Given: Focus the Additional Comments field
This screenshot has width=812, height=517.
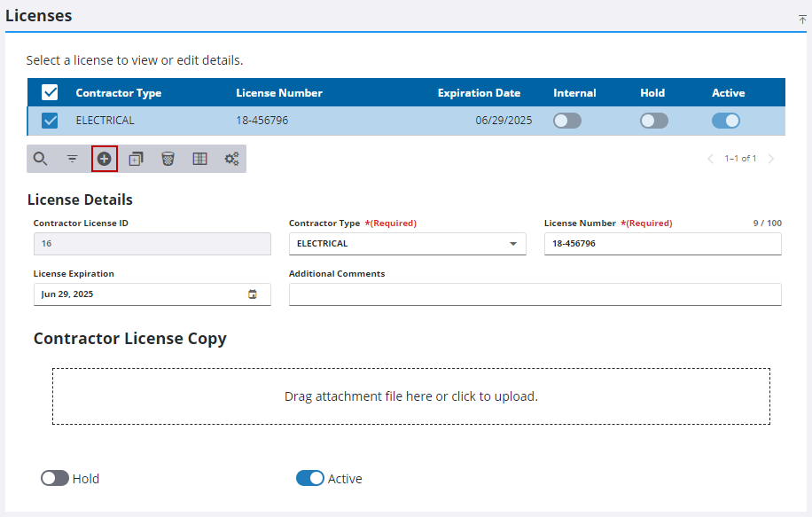Looking at the screenshot, I should point(535,294).
